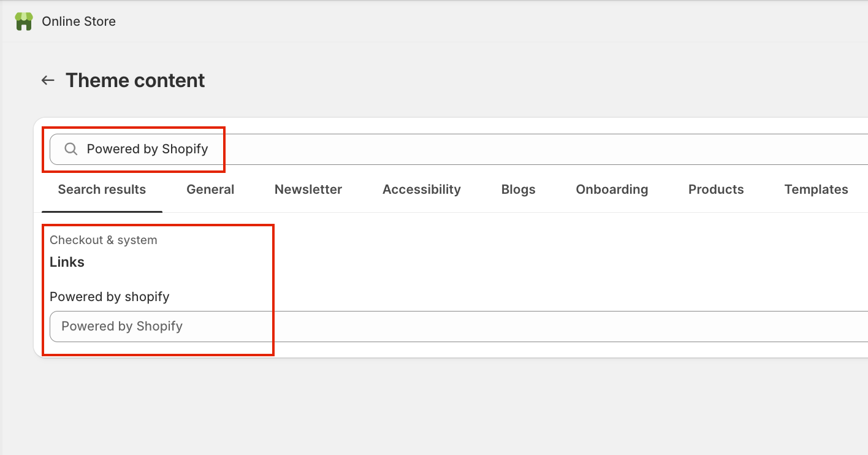This screenshot has width=868, height=455.
Task: Click the Links section heading
Action: point(67,262)
